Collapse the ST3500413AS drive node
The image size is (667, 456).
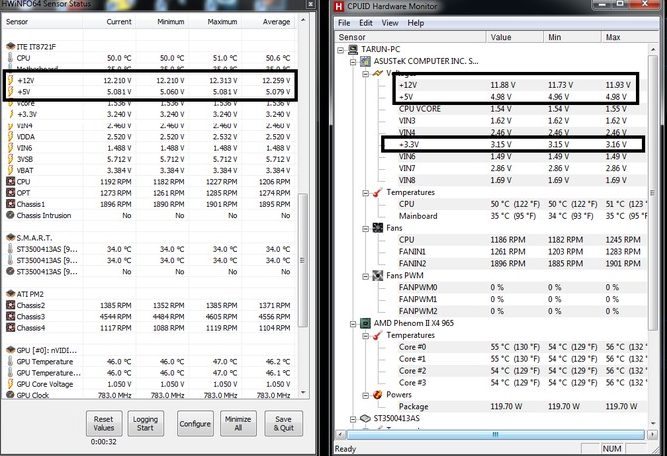click(x=353, y=419)
